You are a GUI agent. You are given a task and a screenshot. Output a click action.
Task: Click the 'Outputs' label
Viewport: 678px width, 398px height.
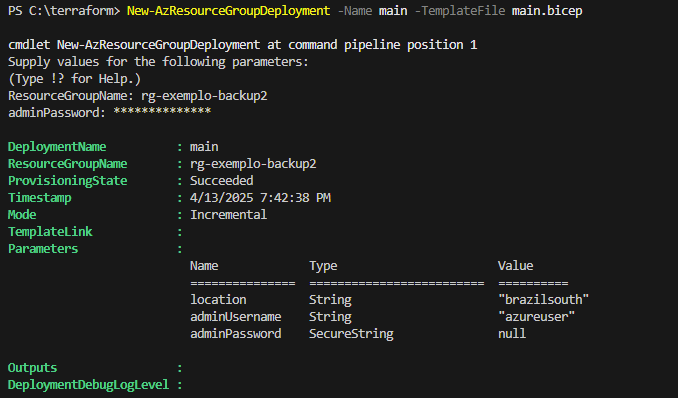(x=32, y=368)
